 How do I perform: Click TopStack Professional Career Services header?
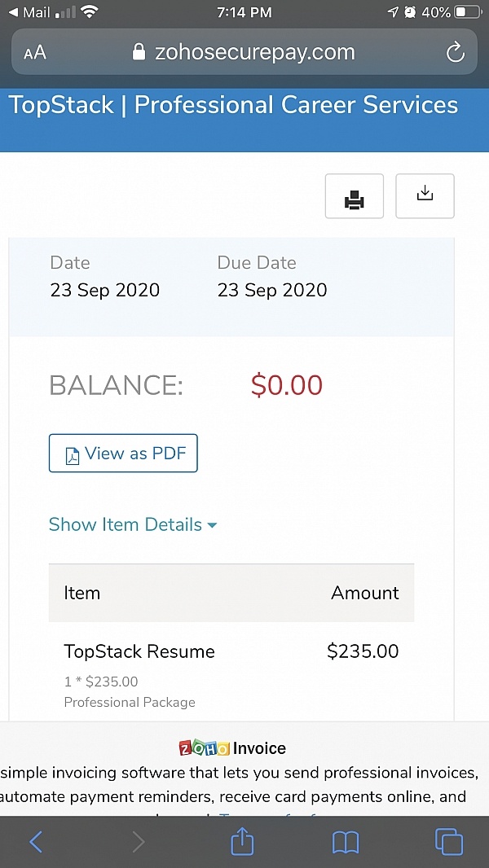coord(234,104)
